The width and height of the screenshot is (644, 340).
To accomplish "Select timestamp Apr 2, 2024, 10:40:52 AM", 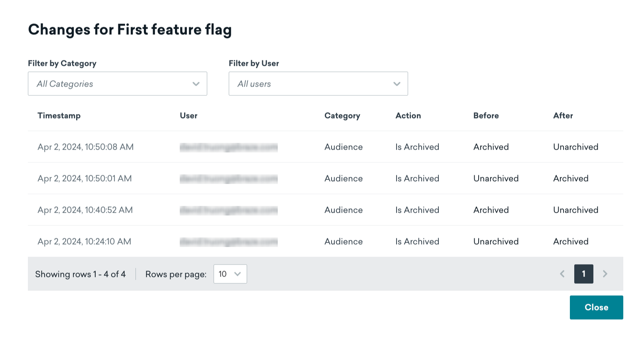I will coord(85,210).
